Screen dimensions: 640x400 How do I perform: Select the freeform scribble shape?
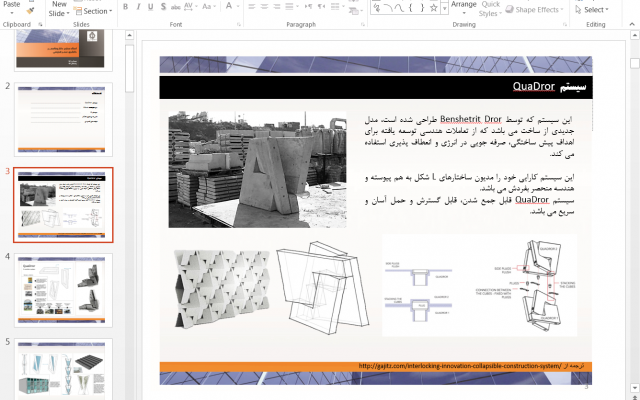[x=377, y=7]
